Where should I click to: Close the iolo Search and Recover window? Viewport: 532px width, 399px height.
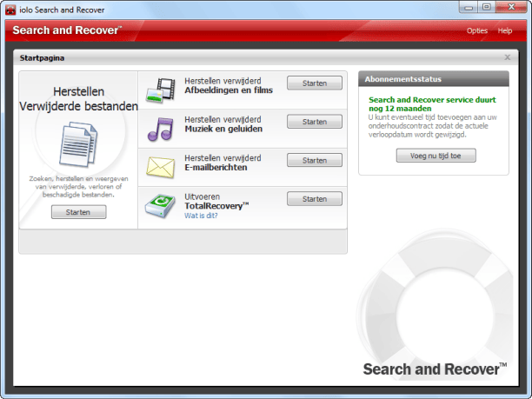click(512, 7)
